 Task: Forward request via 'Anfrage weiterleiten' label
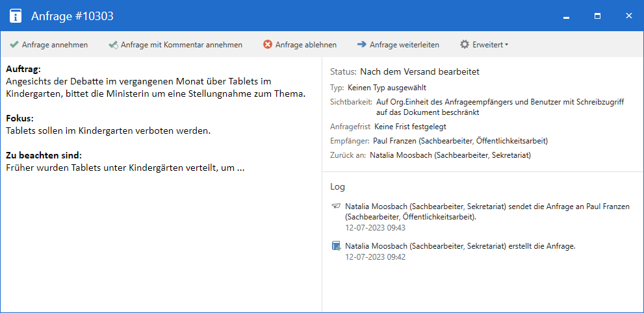(x=404, y=45)
